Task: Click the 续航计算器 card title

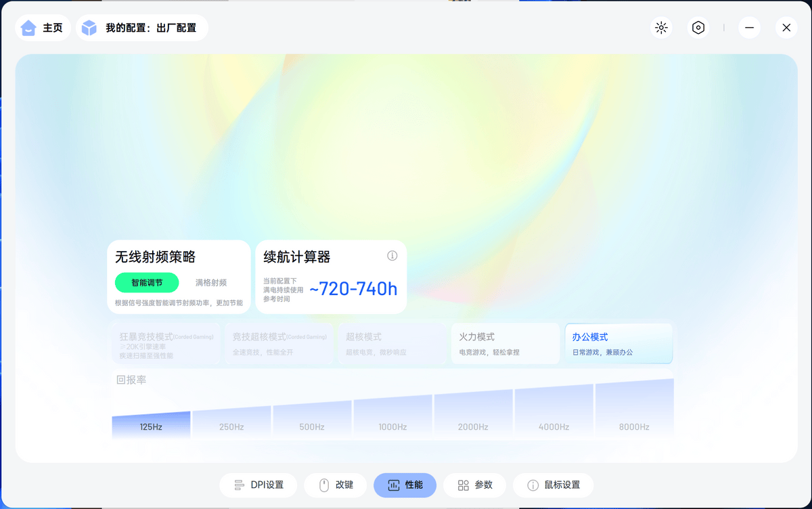Action: [297, 257]
